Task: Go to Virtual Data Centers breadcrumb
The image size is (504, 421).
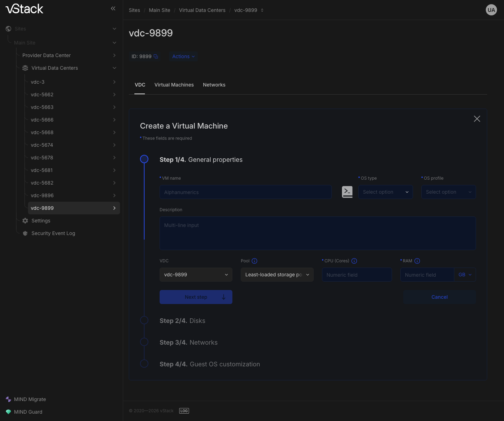Action: (x=202, y=10)
